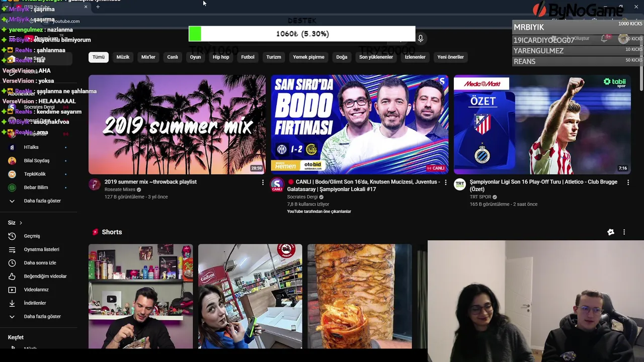This screenshot has height=362, width=644.
Task: Open Şampiyonlar Ligi Atletico - Club Brugge title
Action: [543, 186]
